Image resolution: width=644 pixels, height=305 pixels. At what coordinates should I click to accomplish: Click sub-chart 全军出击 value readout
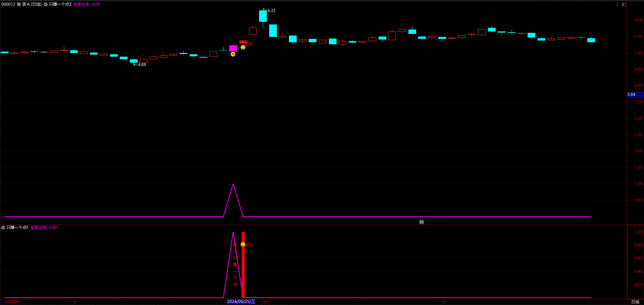pyautogui.click(x=44, y=228)
